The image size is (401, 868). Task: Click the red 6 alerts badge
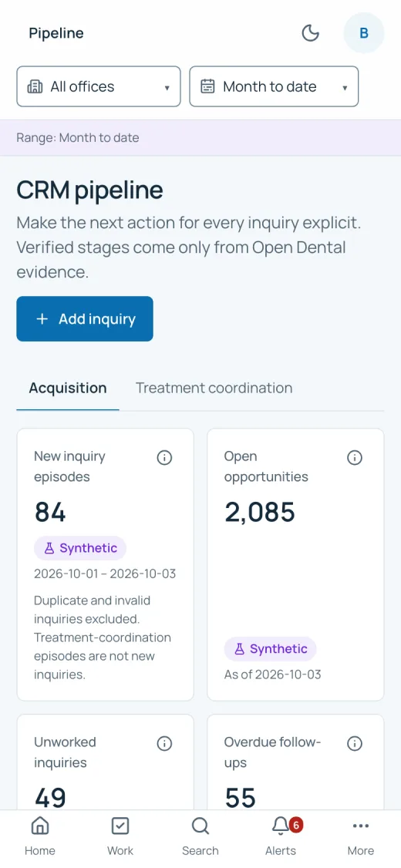(296, 826)
